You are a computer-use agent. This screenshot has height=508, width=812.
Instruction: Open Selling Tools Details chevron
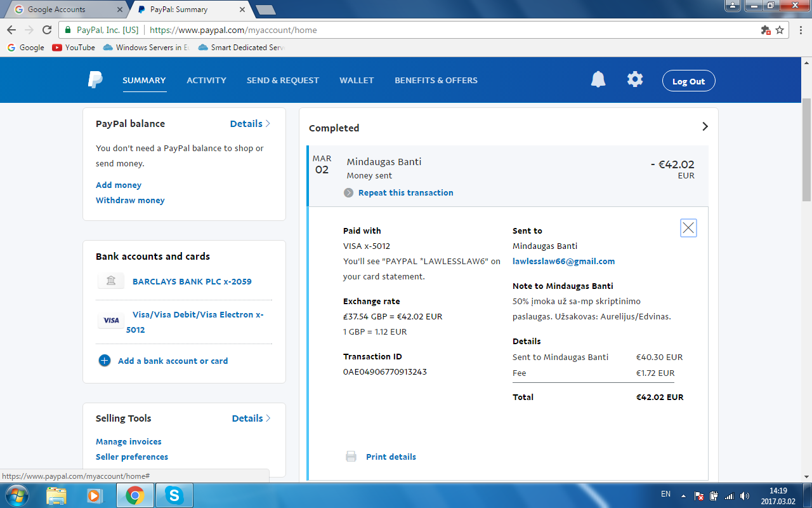[x=268, y=418]
